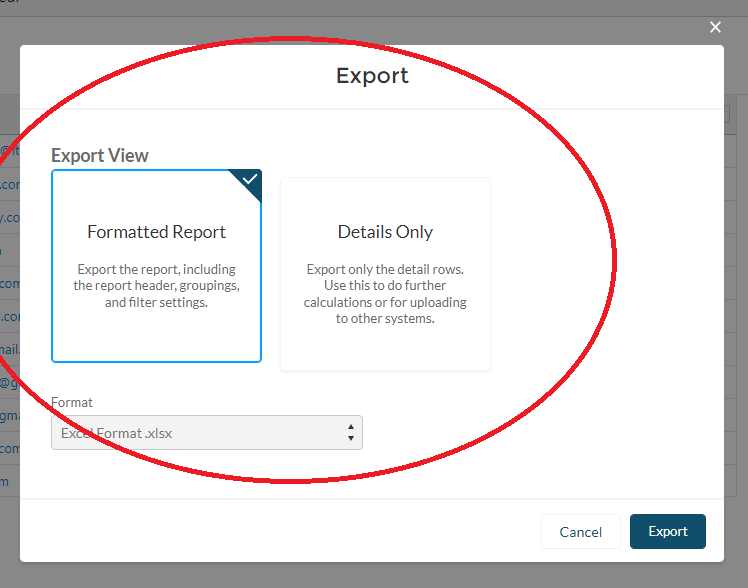Click the Formatted Report card title text
Image resolution: width=748 pixels, height=588 pixels.
(156, 232)
